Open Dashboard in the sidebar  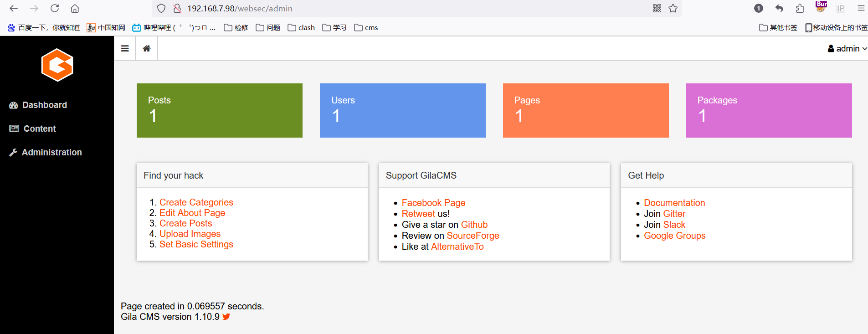tap(38, 105)
